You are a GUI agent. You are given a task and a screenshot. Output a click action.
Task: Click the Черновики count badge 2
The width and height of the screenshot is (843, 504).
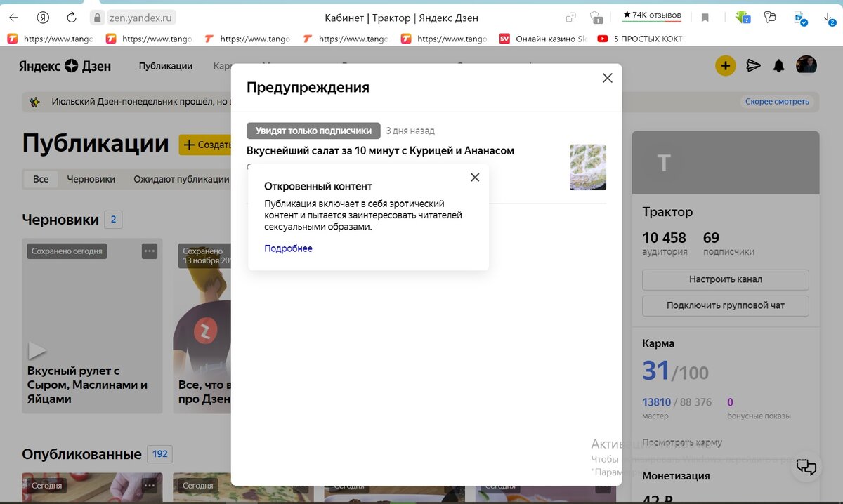[x=114, y=220]
